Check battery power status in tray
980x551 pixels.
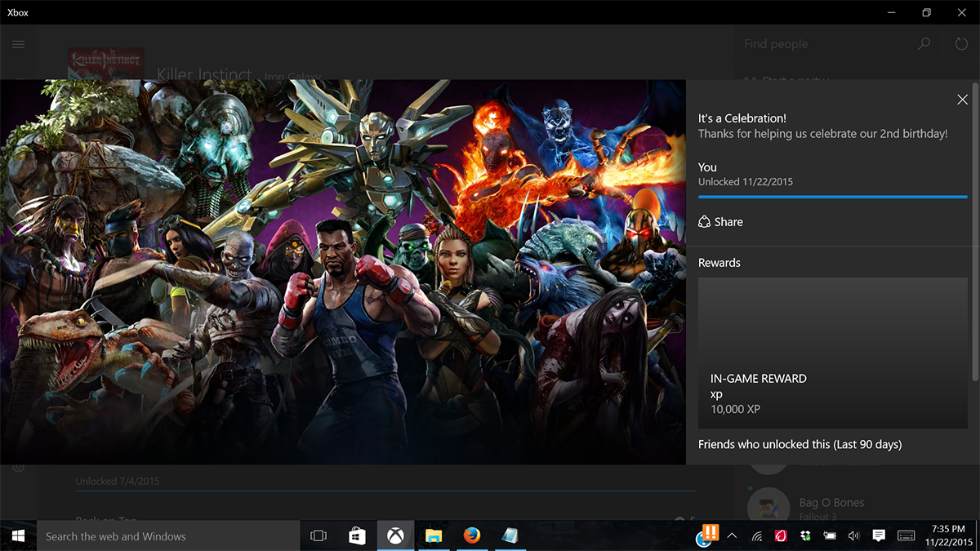(x=830, y=536)
